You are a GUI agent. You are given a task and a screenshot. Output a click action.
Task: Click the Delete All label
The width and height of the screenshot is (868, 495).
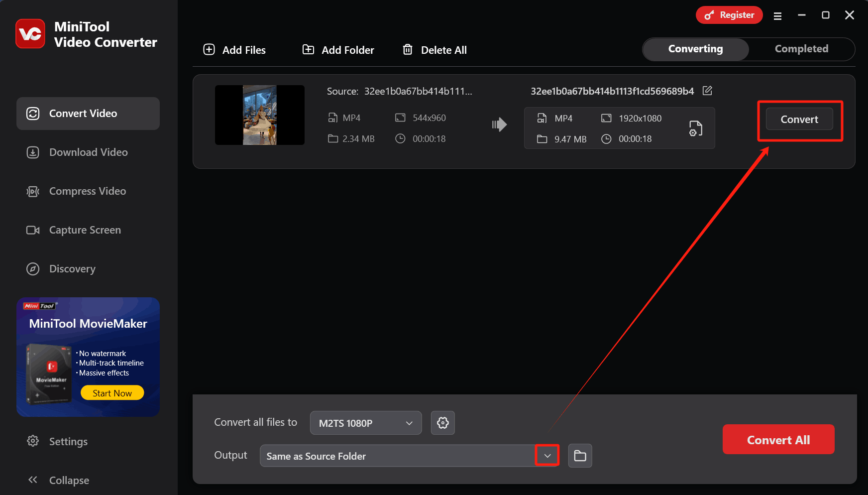click(x=444, y=50)
